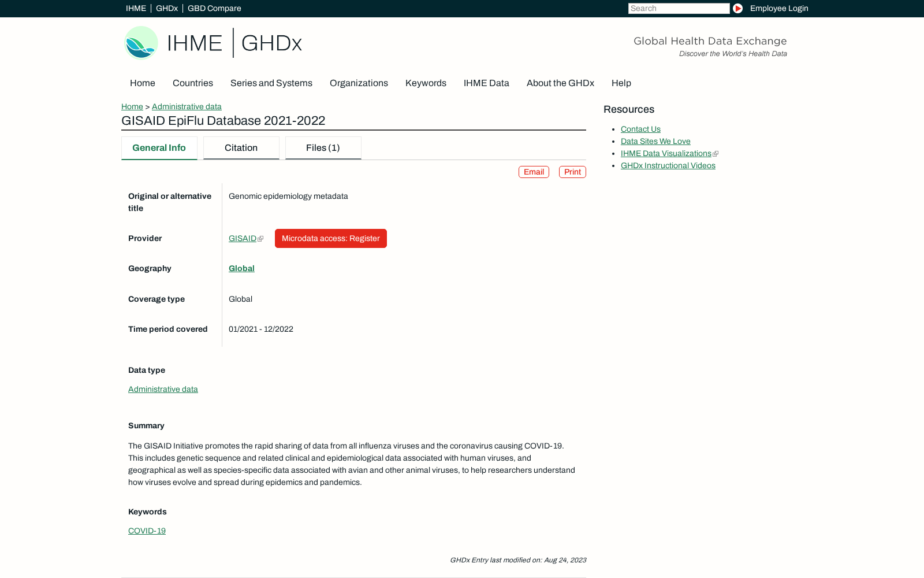Click the time period value 01/2021 - 12/2022
Screen dimensions: 924x578
click(x=261, y=329)
